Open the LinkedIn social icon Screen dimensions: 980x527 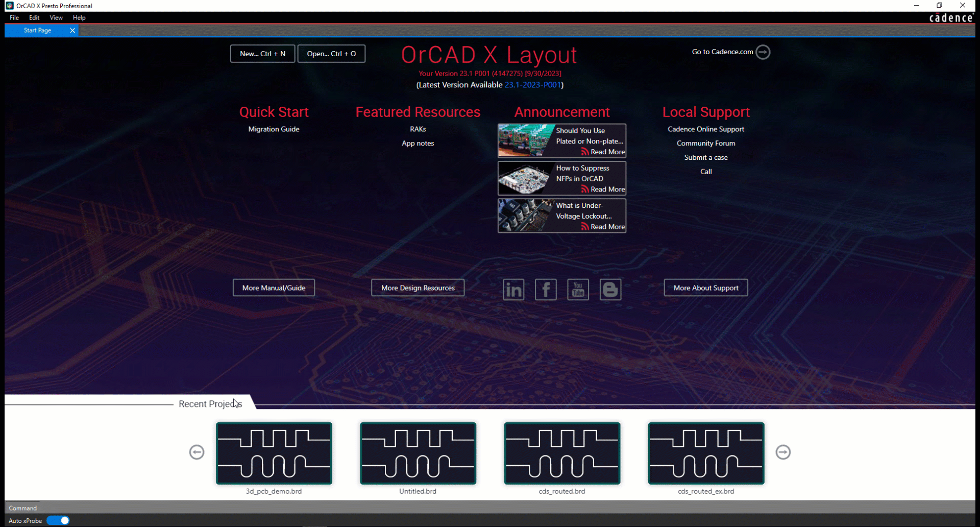(513, 290)
